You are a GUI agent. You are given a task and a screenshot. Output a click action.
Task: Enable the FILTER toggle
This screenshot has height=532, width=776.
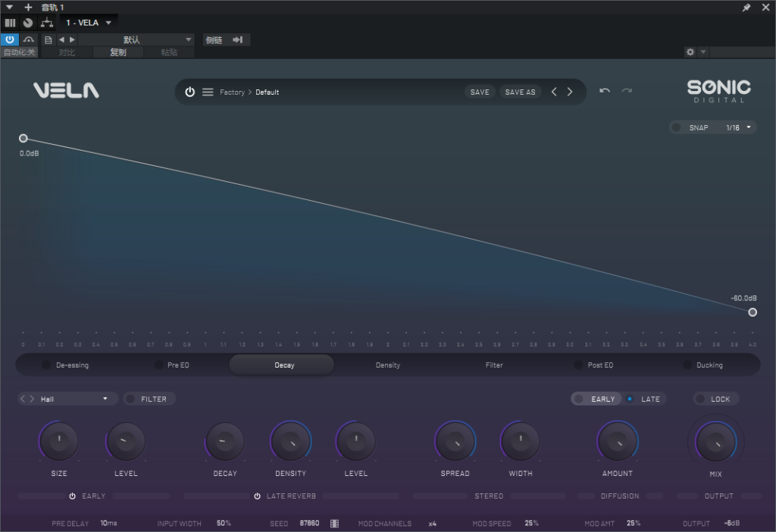coord(130,399)
